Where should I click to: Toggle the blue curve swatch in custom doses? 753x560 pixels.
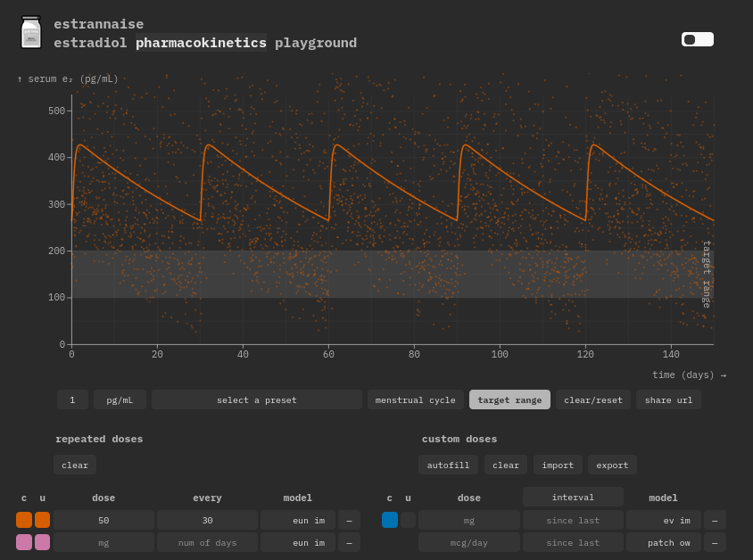click(x=390, y=520)
